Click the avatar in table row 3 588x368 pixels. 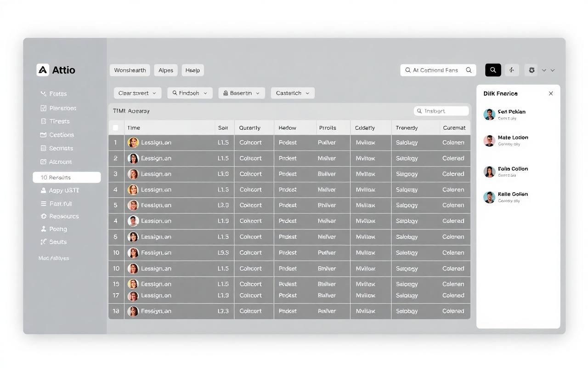[133, 174]
